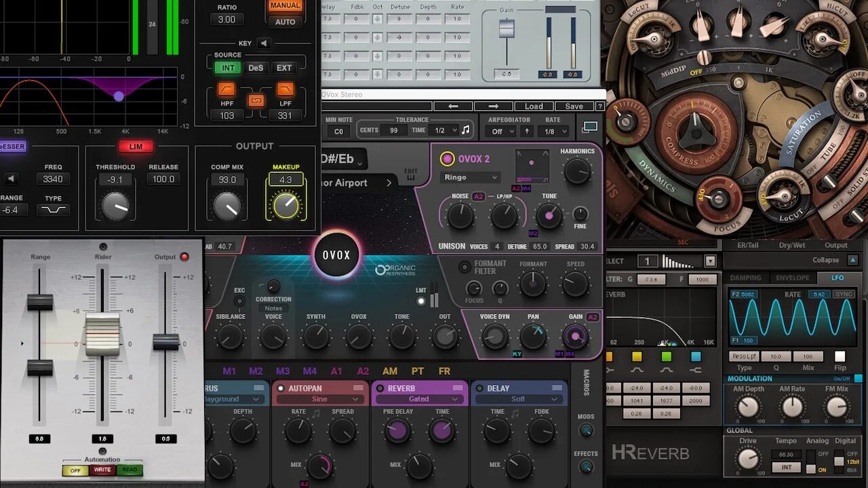
Task: Toggle the LMT limiter light
Action: tap(421, 301)
